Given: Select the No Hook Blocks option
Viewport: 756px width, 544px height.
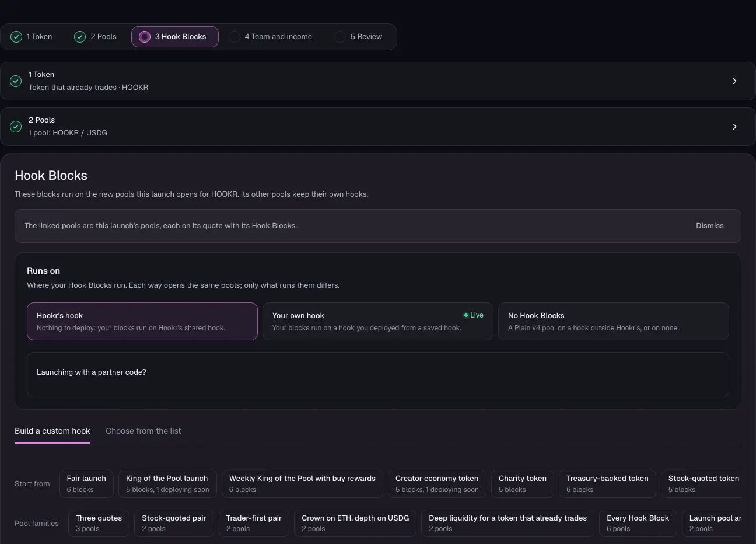Looking at the screenshot, I should [x=614, y=321].
